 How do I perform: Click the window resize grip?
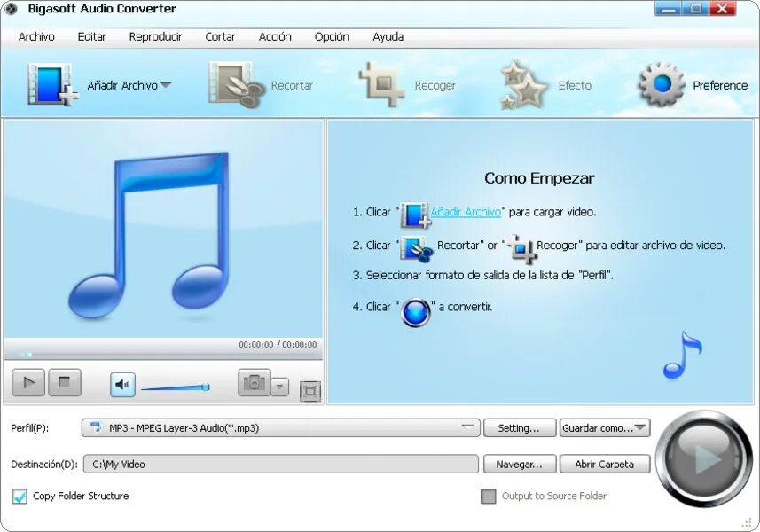[x=747, y=523]
